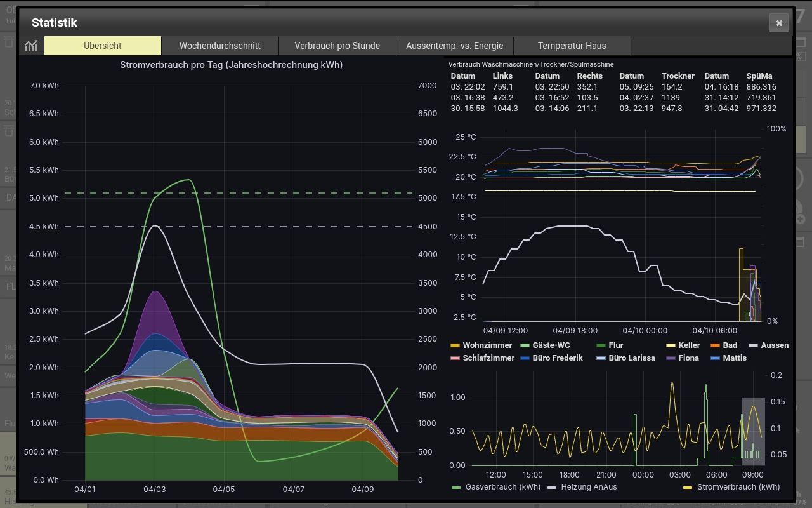Click the statistics chart icon beside Übersicht
The width and height of the screenshot is (812, 508).
[31, 46]
